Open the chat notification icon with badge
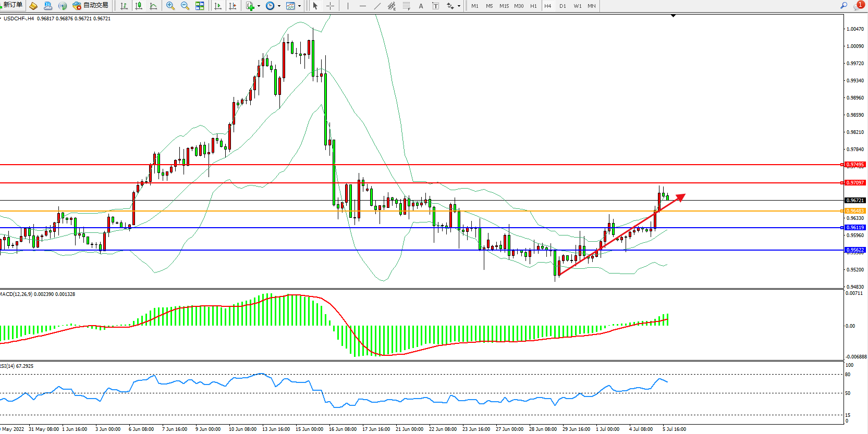This screenshot has width=868, height=434. 858,6
